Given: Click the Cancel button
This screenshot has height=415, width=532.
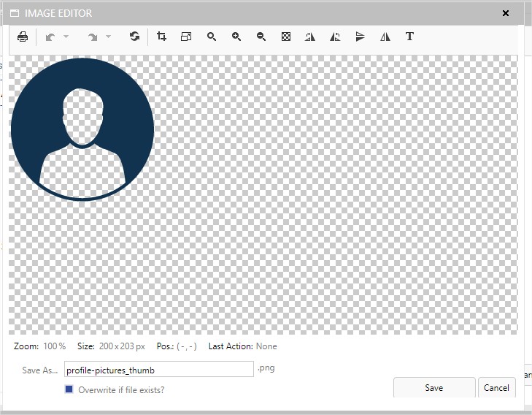Looking at the screenshot, I should (496, 387).
